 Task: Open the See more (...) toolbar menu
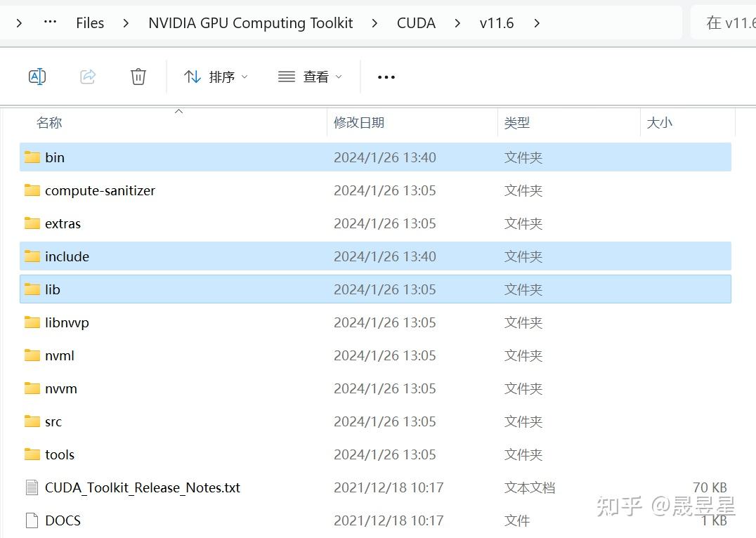point(386,77)
